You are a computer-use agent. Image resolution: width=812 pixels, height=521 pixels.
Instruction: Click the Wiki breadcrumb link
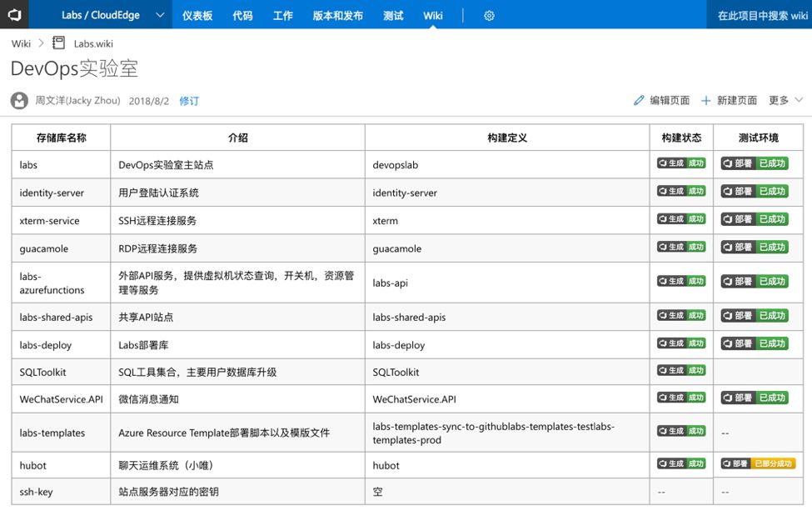pyautogui.click(x=21, y=43)
